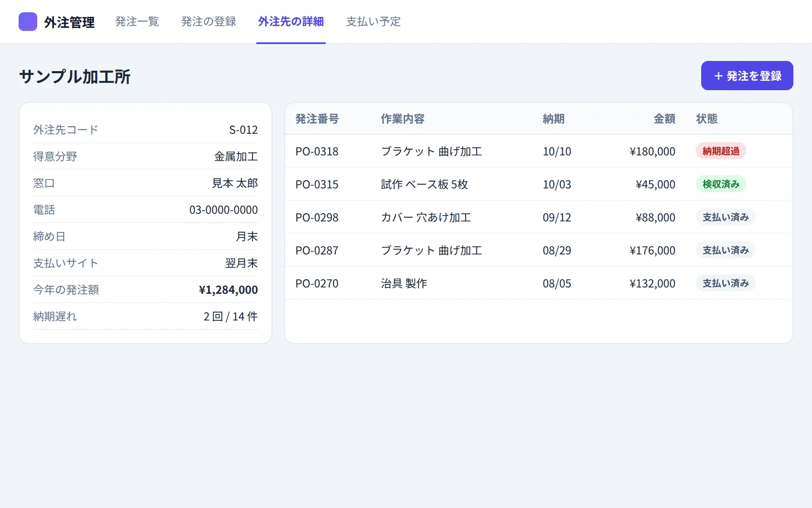Click 支払い済み badge in PO-0287 row
This screenshot has width=812, height=508.
[725, 250]
